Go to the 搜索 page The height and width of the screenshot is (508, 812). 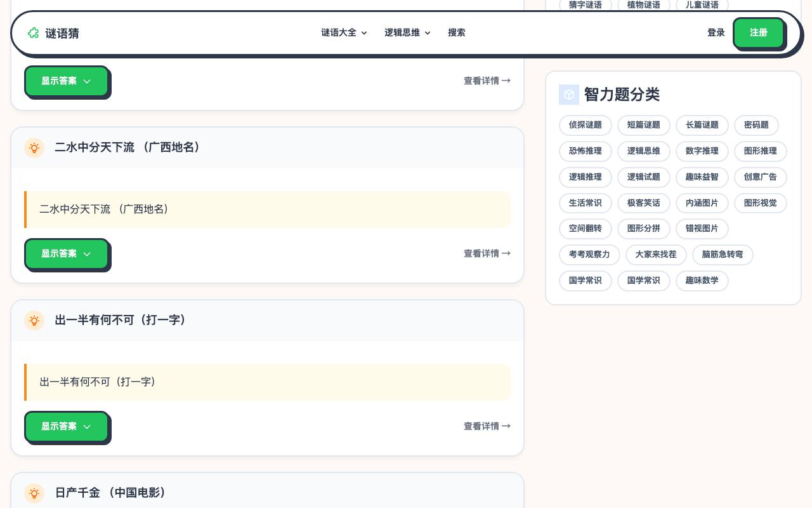pos(457,32)
